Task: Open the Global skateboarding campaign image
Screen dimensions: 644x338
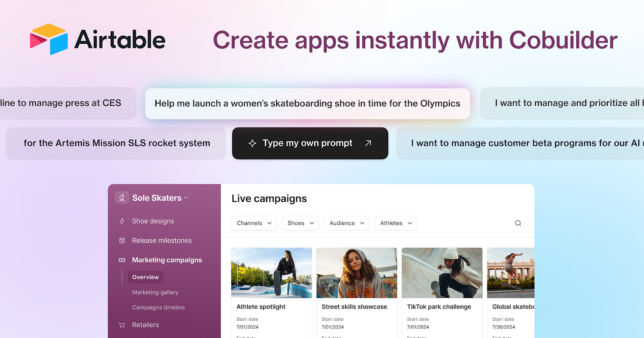Action: tap(510, 273)
